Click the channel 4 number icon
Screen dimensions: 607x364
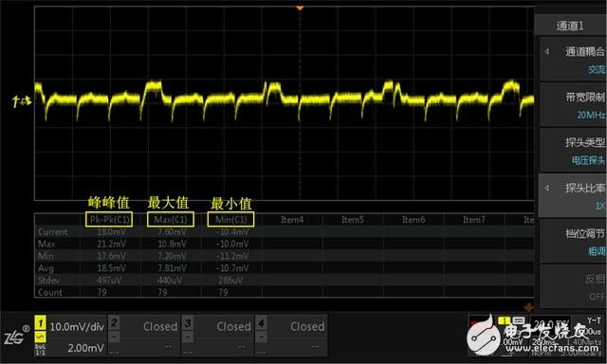(x=262, y=322)
